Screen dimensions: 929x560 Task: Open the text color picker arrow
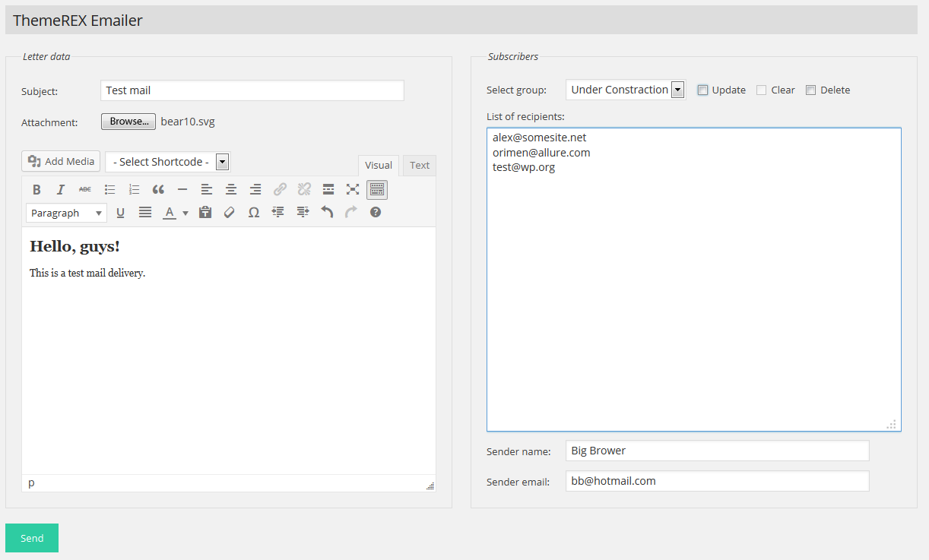pyautogui.click(x=185, y=214)
